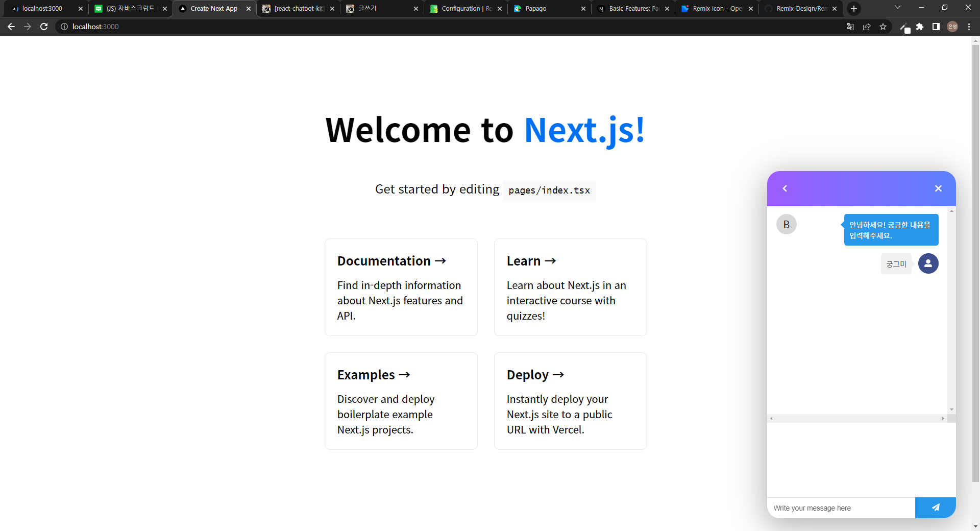Click the user avatar icon in chat

(x=928, y=263)
